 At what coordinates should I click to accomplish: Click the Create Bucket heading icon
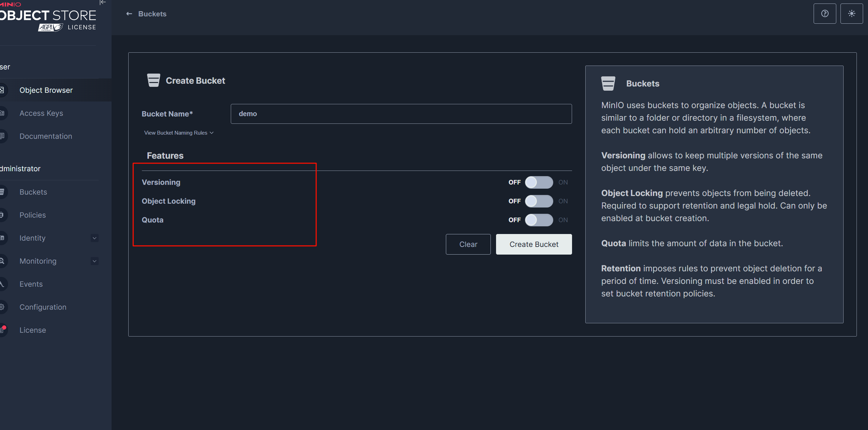point(153,80)
